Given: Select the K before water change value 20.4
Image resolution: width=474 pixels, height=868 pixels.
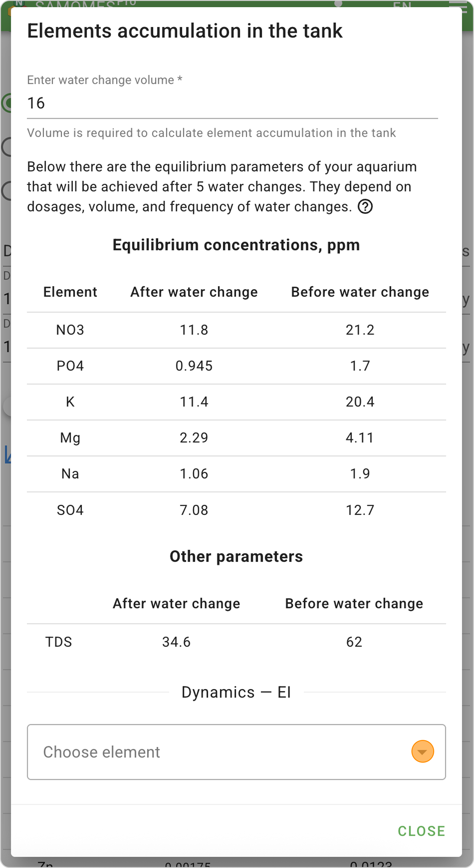Looking at the screenshot, I should (360, 402).
